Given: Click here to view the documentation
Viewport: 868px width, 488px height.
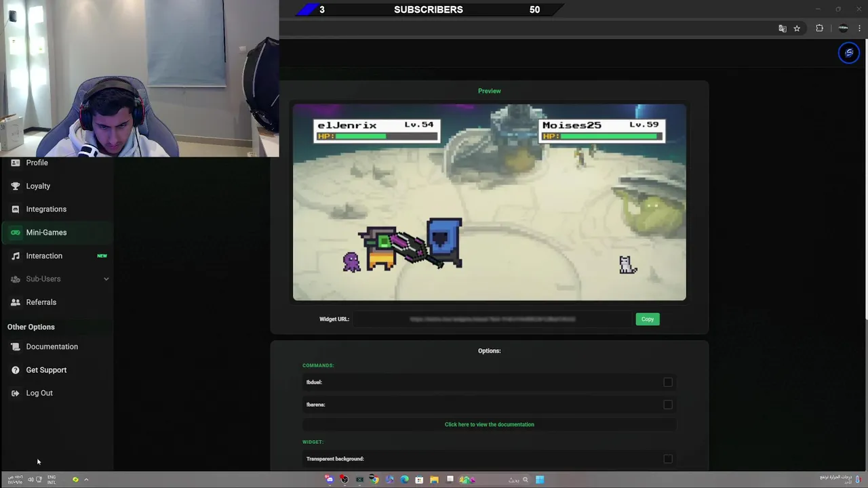Looking at the screenshot, I should point(490,424).
